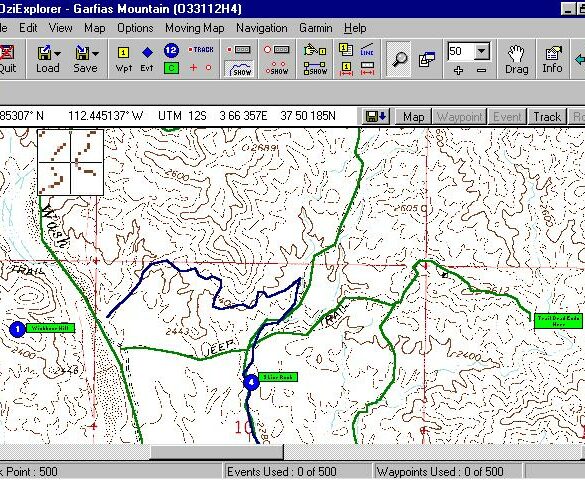
Task: Open the Save dropdown arrow
Action: click(96, 54)
